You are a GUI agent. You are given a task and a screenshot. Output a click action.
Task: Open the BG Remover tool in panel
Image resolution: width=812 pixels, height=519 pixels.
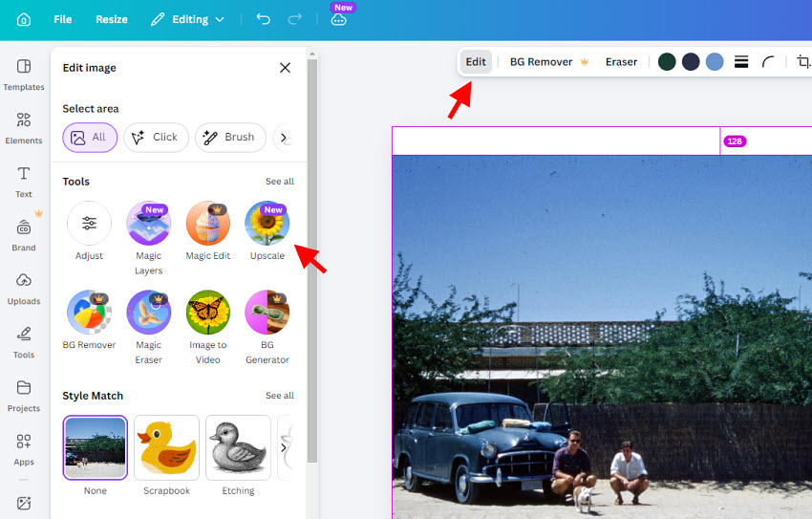point(89,320)
